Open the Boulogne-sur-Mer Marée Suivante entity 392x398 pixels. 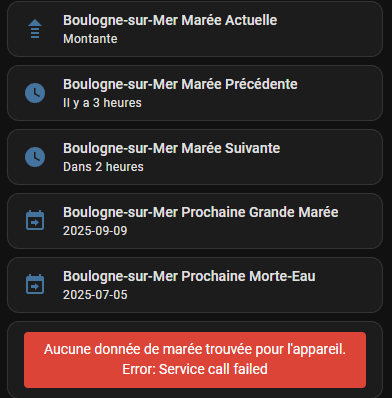tap(172, 148)
